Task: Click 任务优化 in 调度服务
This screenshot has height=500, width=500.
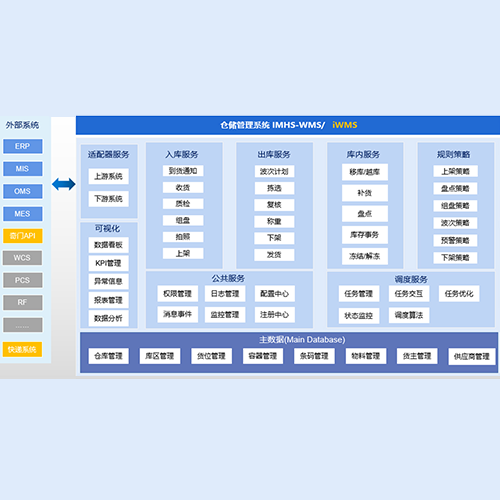Action: click(459, 294)
